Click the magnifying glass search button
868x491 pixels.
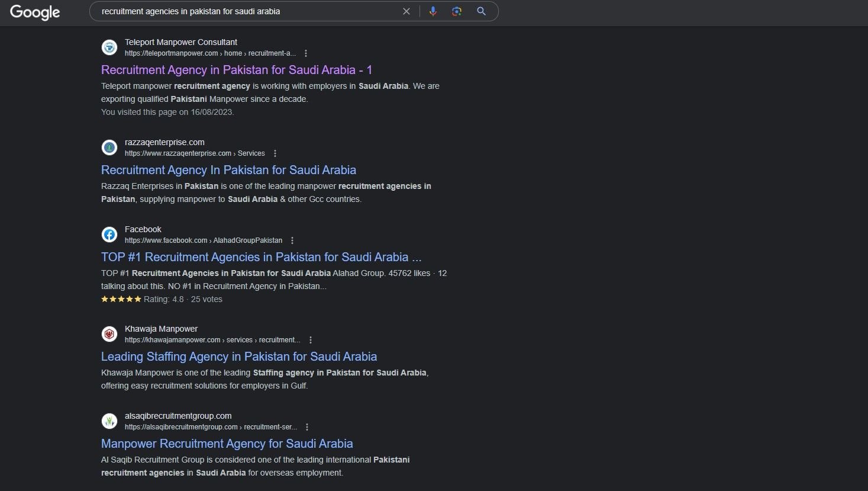point(482,11)
